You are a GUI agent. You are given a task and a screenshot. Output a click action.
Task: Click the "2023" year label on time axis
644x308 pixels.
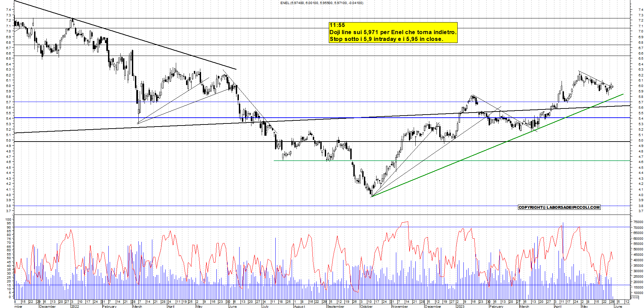point(460,306)
